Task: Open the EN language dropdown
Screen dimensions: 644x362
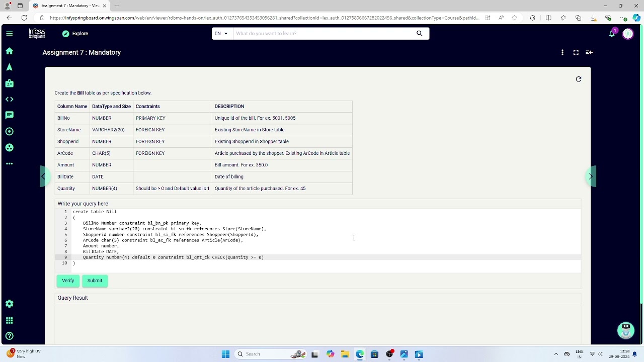Action: pyautogui.click(x=221, y=34)
